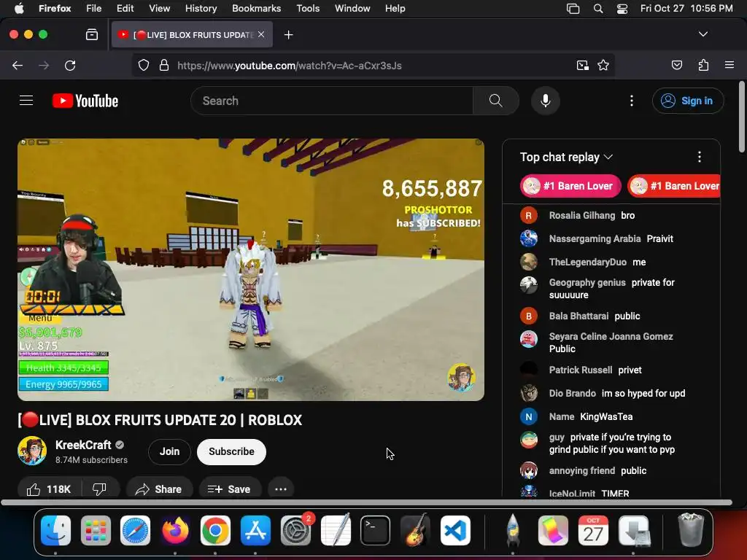
Task: Open the History menu
Action: click(201, 9)
